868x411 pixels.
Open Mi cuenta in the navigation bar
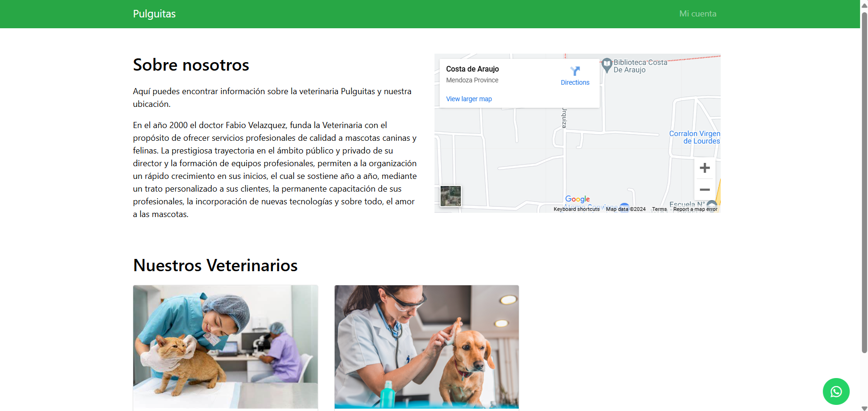pyautogui.click(x=697, y=14)
